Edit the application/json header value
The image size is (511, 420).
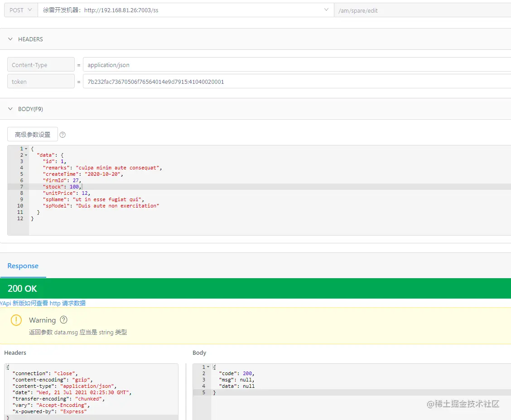click(x=297, y=64)
